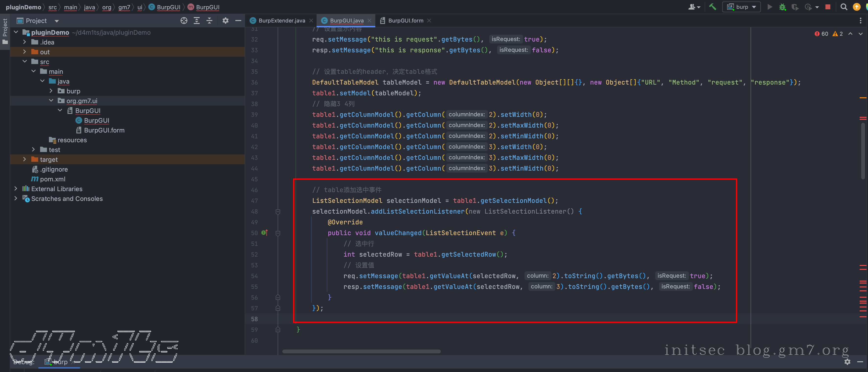This screenshot has height=372, width=868.
Task: Hide the Project tool window
Action: point(238,21)
